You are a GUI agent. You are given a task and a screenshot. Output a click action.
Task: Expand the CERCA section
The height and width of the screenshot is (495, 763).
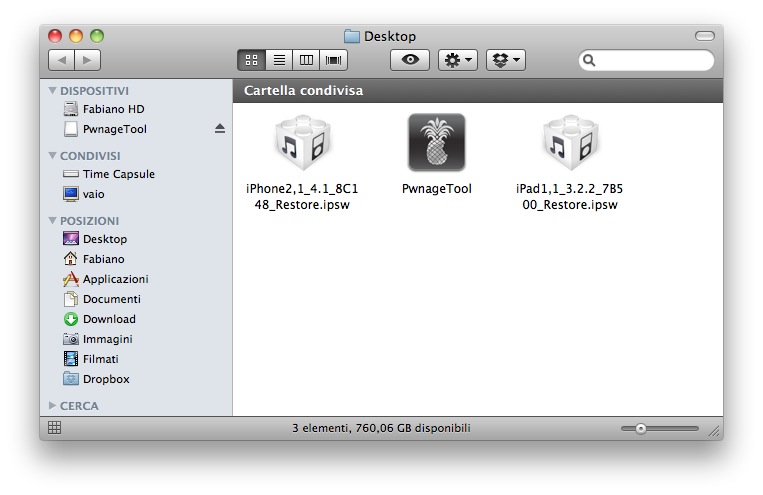53,405
